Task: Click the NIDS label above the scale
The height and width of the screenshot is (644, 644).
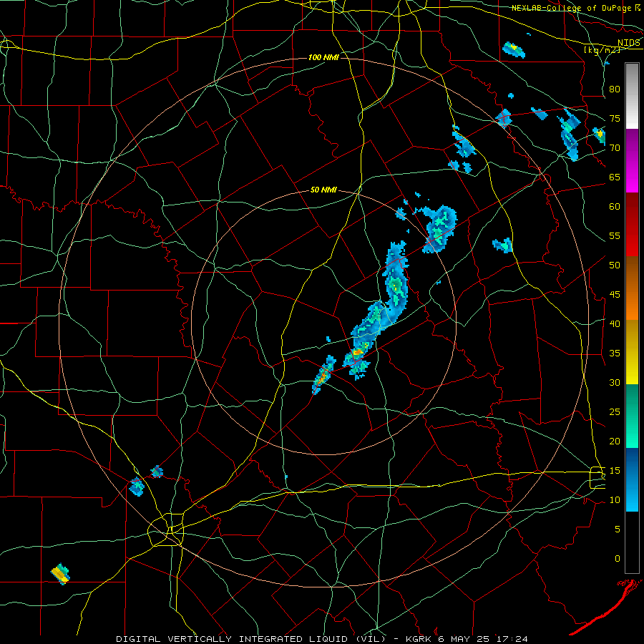Action: 629,42
